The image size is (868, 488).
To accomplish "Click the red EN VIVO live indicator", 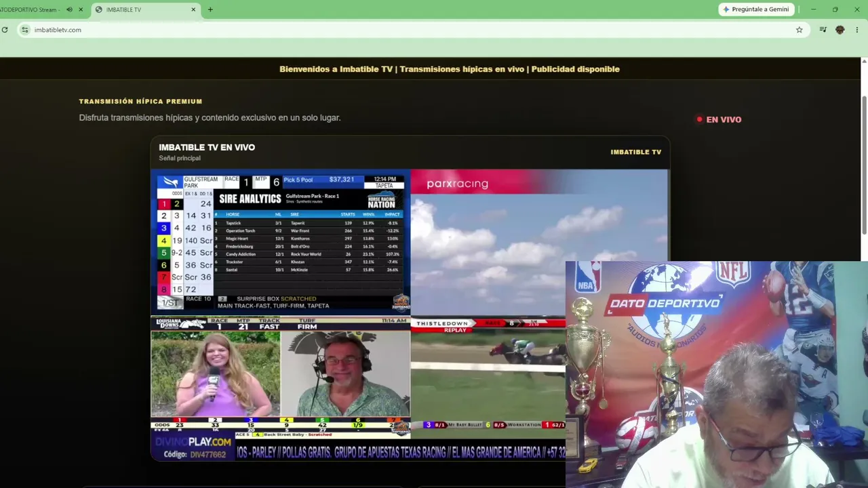I will click(719, 119).
